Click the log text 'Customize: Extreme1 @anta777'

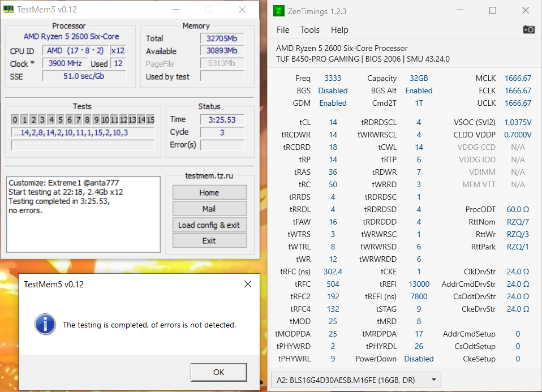[x=63, y=183]
